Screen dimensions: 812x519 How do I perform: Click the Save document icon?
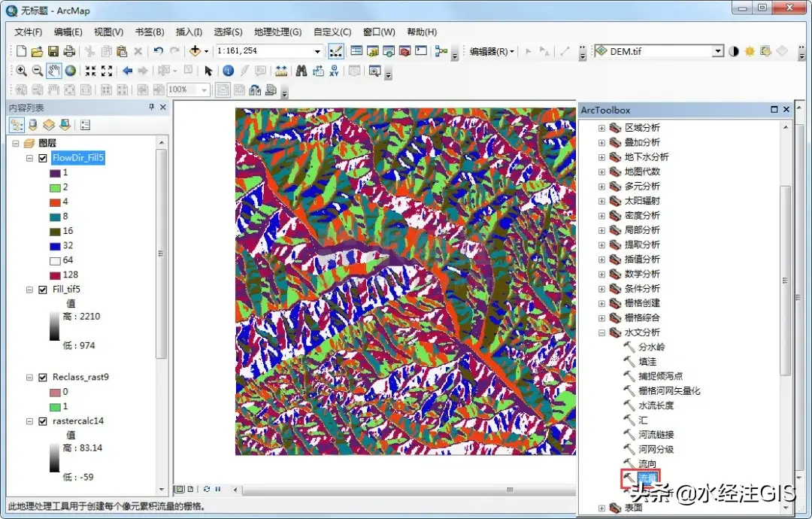pyautogui.click(x=53, y=51)
